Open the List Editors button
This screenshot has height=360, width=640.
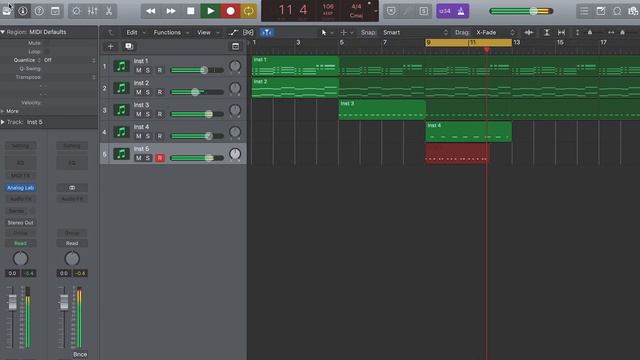[x=584, y=11]
